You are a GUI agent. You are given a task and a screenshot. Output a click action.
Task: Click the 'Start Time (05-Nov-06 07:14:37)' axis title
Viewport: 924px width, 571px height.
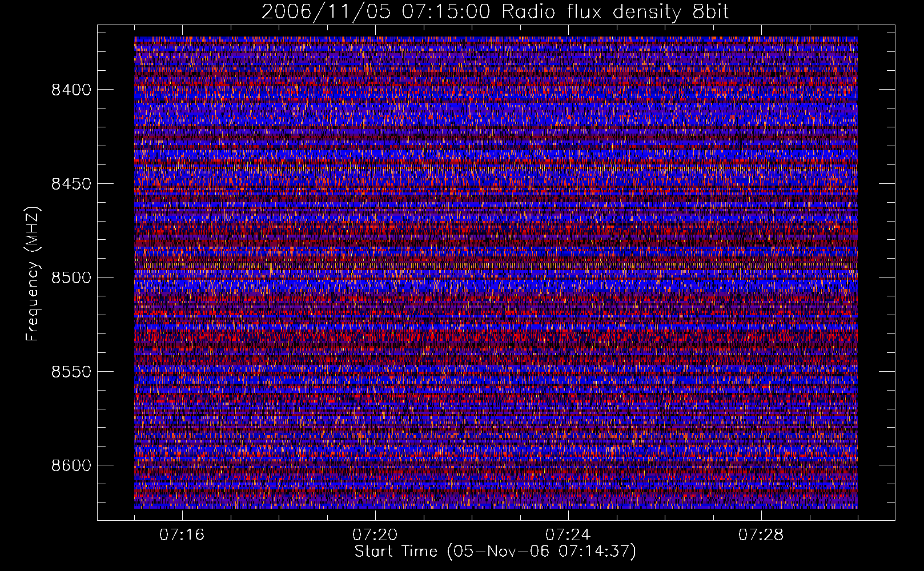(495, 552)
